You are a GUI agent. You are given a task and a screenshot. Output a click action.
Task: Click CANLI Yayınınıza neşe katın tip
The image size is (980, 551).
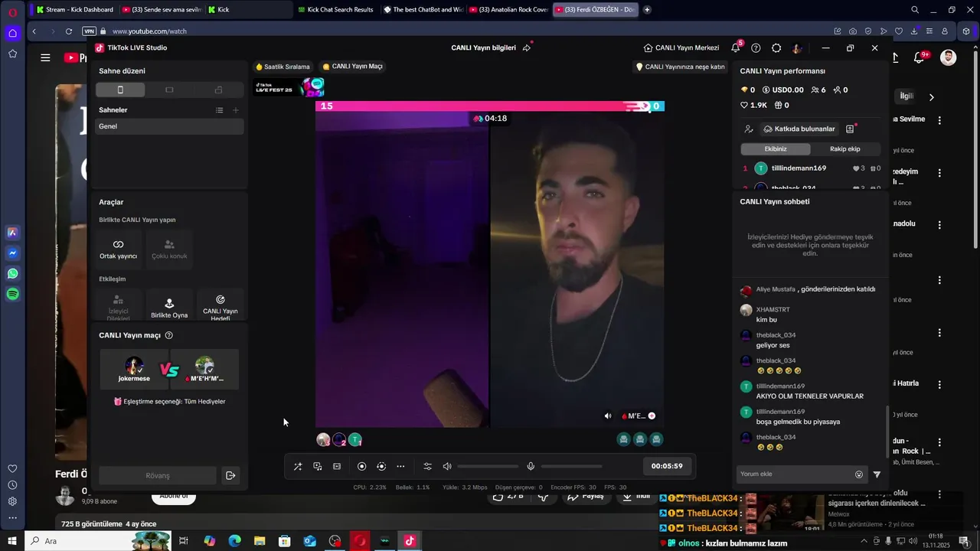(x=681, y=67)
